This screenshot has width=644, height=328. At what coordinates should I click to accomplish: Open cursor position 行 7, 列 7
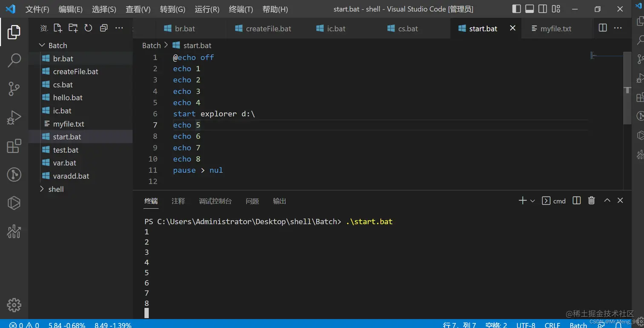pos(460,325)
